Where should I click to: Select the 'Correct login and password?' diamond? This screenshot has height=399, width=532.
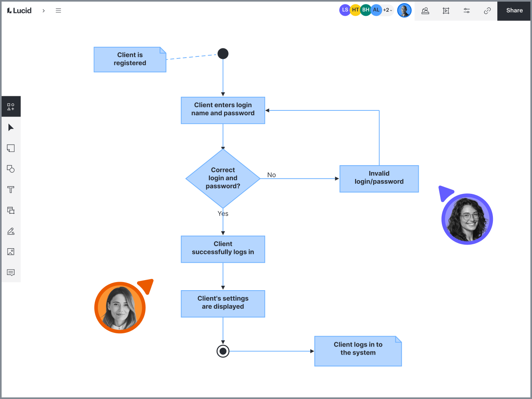(223, 178)
